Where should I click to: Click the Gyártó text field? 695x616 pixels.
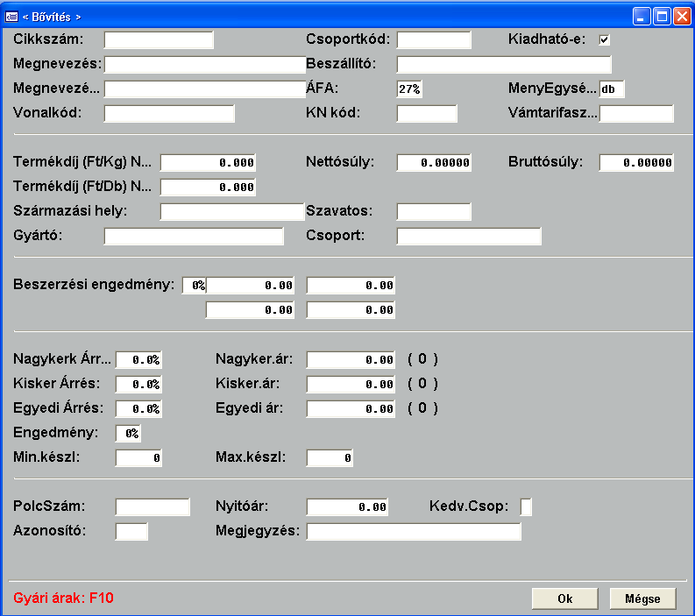194,237
